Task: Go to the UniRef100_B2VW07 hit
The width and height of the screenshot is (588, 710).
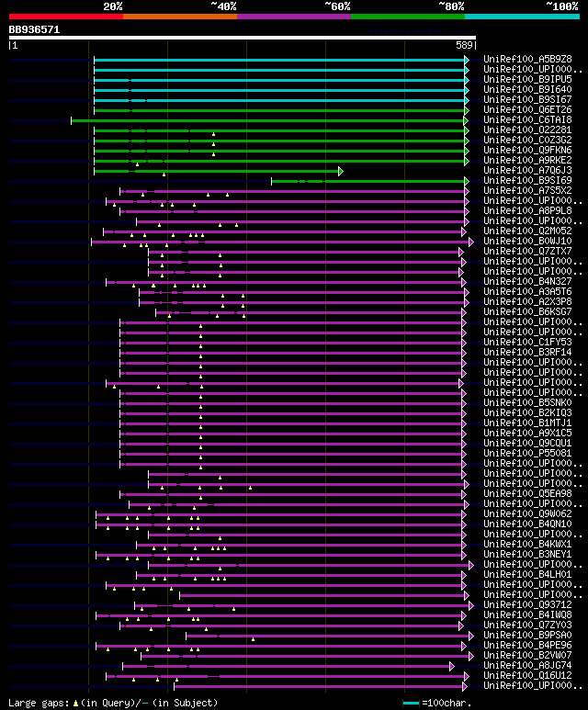Action: (x=527, y=655)
